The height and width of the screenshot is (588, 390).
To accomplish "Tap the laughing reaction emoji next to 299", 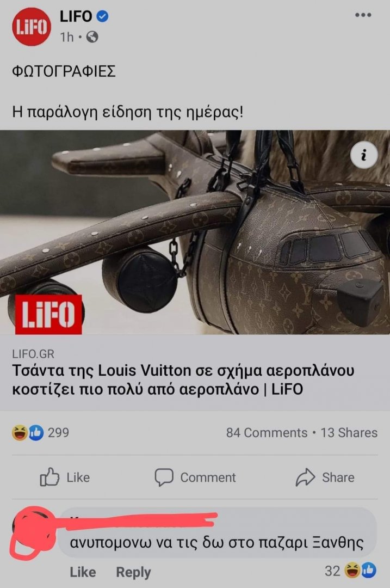I will (20, 432).
